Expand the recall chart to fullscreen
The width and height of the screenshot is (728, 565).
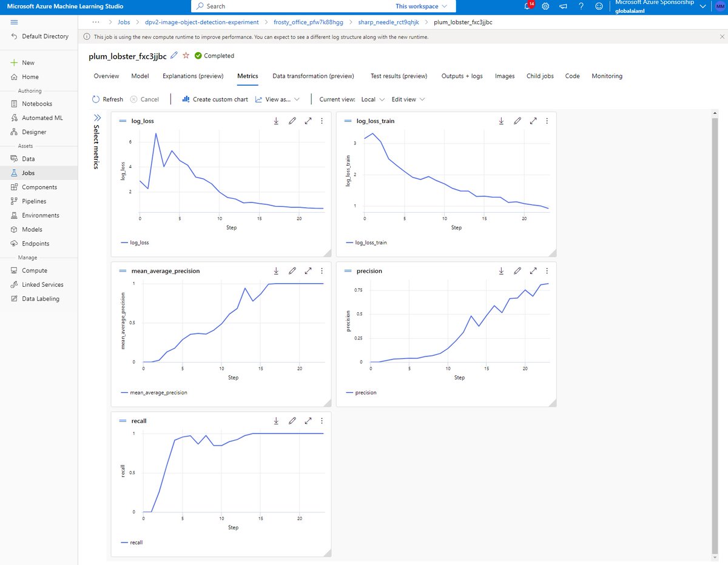coord(308,421)
